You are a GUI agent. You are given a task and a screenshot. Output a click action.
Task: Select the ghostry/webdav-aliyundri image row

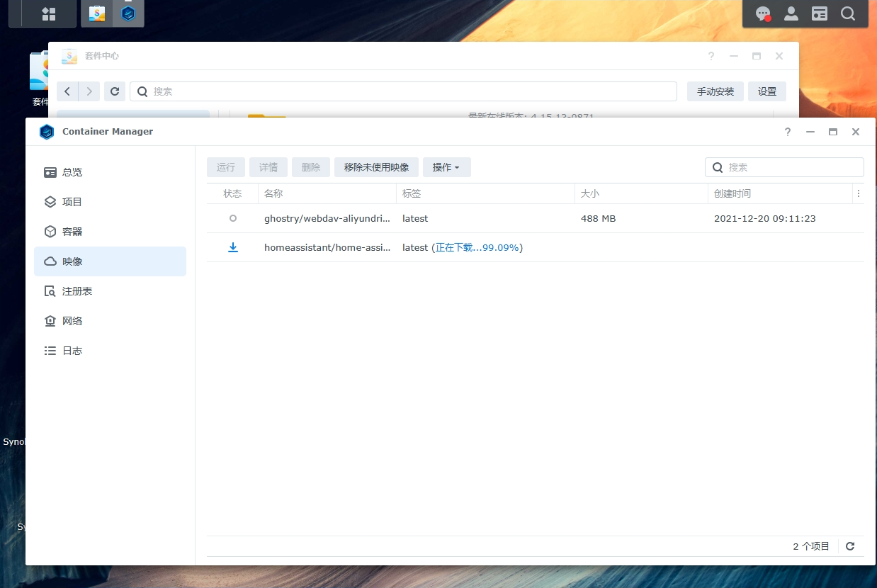tap(536, 219)
